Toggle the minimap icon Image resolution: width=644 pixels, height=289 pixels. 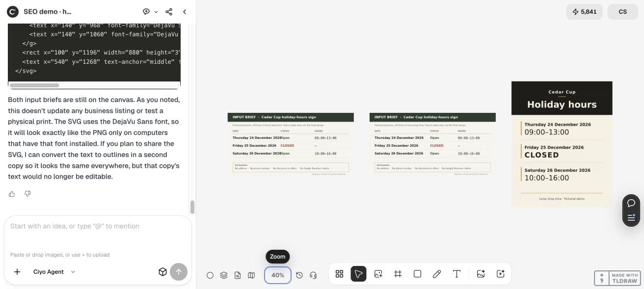point(251,275)
